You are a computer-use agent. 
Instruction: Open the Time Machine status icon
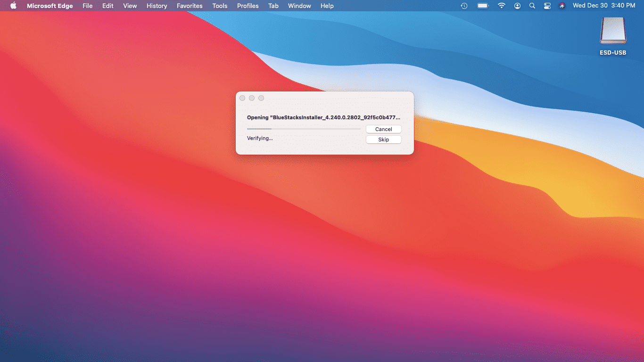(x=464, y=6)
